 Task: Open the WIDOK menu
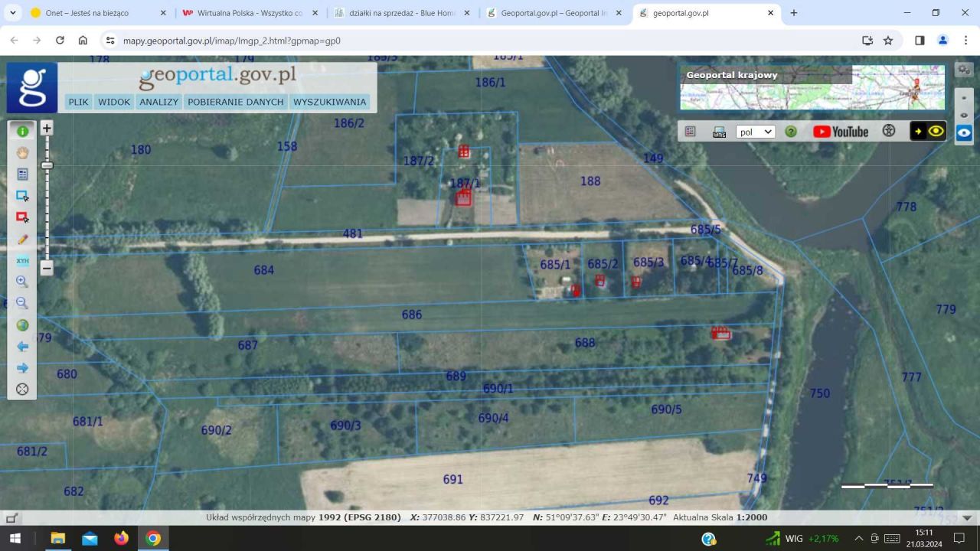point(114,102)
